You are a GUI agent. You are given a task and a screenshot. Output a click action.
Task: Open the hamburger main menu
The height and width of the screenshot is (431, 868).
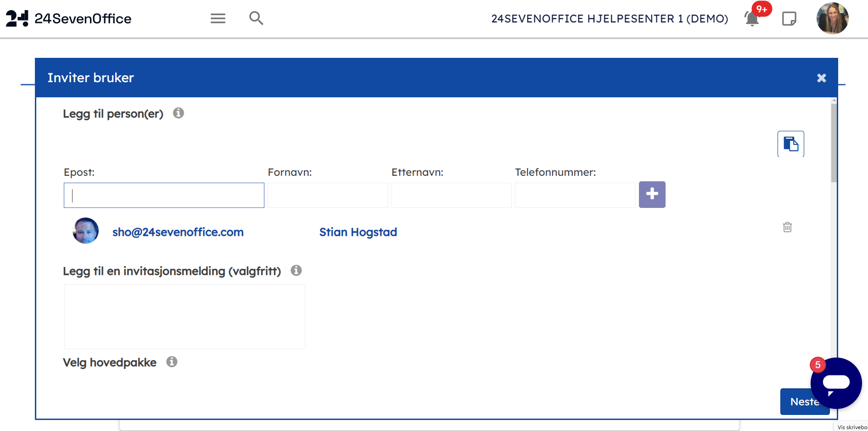[x=218, y=18]
